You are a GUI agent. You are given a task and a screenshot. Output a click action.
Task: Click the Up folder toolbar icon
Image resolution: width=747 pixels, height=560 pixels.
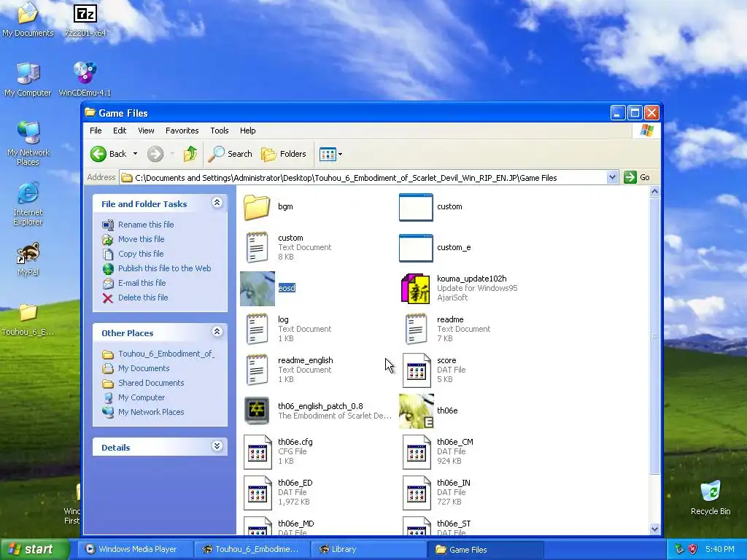[x=190, y=154]
